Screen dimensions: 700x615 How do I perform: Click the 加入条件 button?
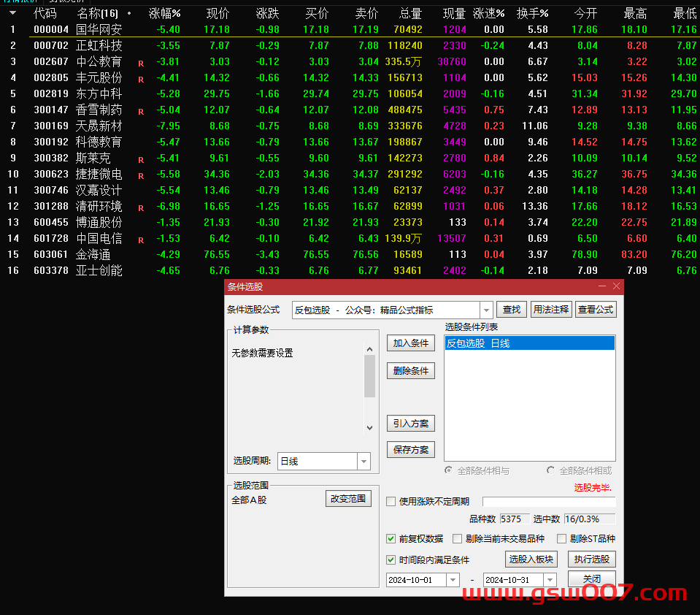(x=411, y=343)
